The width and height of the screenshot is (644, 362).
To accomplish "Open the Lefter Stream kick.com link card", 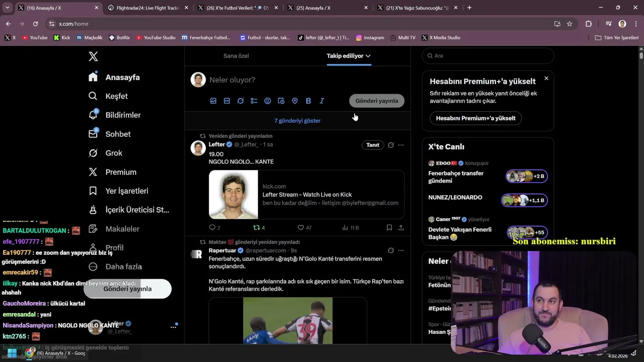I will 306,195.
